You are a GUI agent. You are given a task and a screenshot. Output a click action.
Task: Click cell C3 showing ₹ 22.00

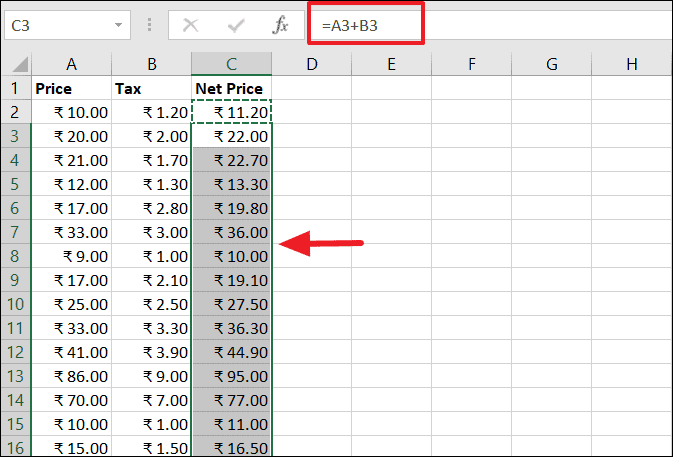point(231,136)
